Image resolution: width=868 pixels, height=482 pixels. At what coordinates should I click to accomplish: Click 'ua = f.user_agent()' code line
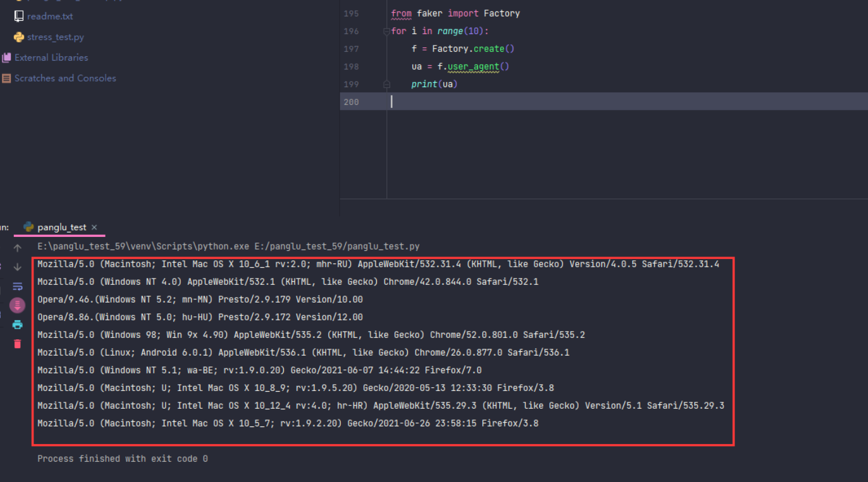coord(460,66)
